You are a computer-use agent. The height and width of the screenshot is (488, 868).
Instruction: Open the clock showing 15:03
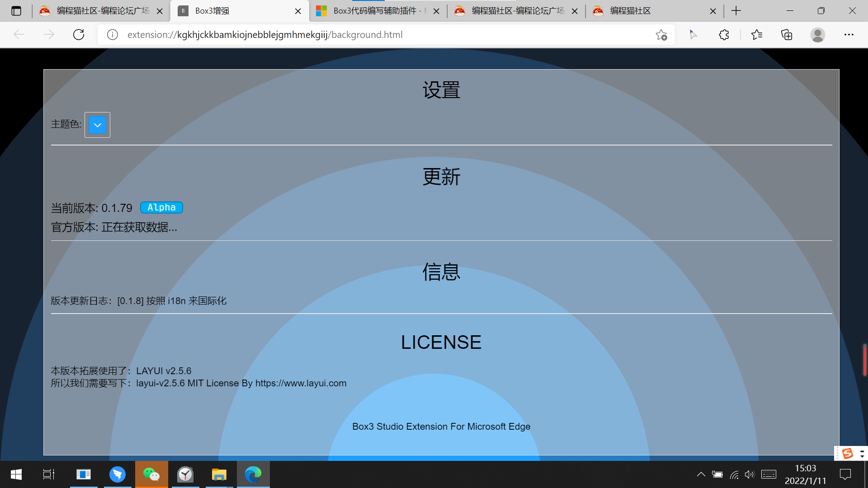coord(806,474)
